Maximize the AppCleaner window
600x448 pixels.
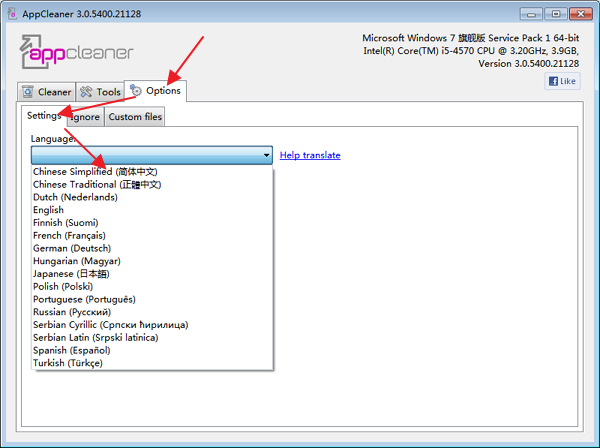[x=556, y=14]
